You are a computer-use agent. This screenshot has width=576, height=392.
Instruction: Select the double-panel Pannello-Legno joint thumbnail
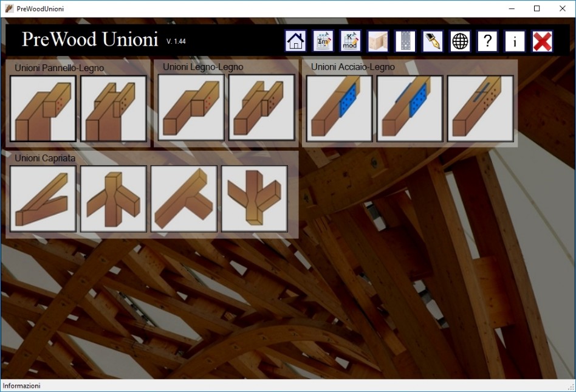[114, 108]
